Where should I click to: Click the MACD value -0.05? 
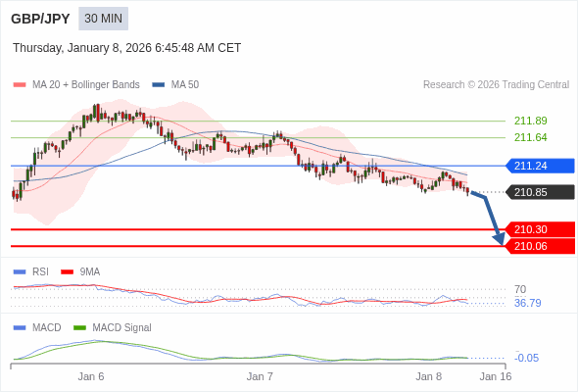coord(526,358)
